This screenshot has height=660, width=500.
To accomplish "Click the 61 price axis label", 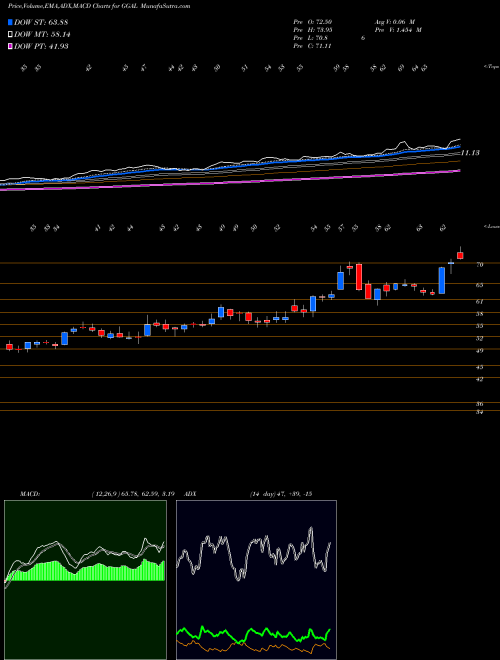I will [x=479, y=301].
